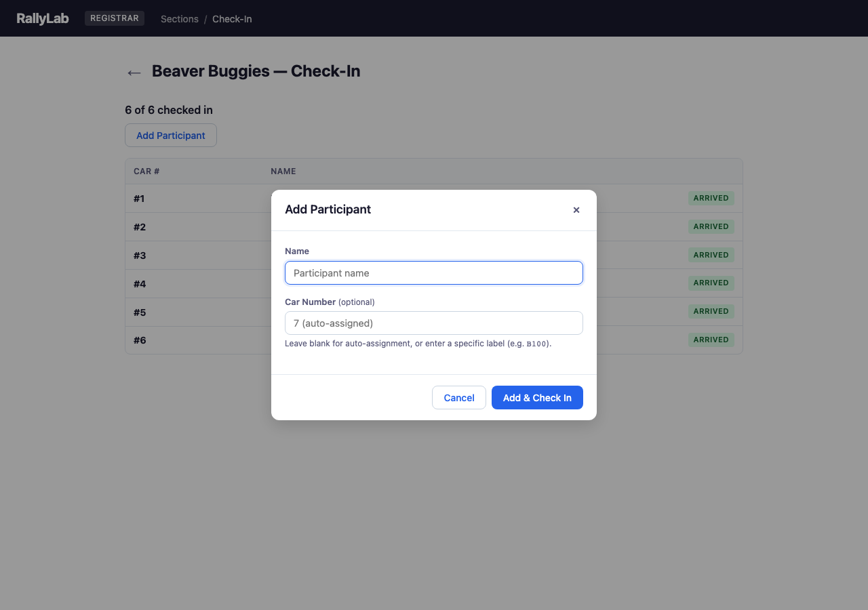Select the NAME column header
Viewport: 868px width, 610px height.
tap(283, 171)
